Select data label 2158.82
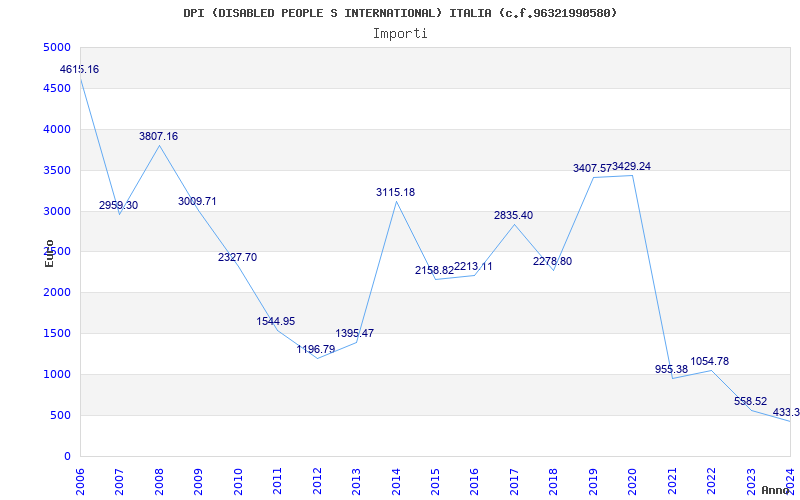The height and width of the screenshot is (500, 800). tap(434, 271)
